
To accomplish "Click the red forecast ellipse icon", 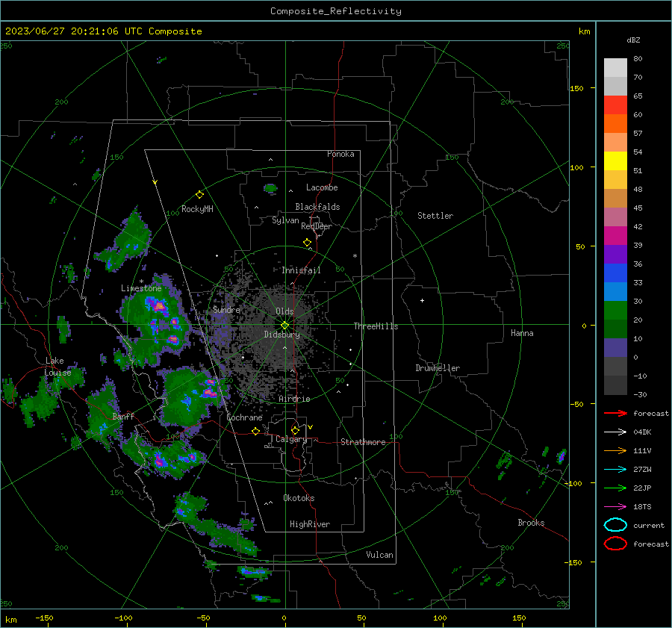I will pos(615,544).
